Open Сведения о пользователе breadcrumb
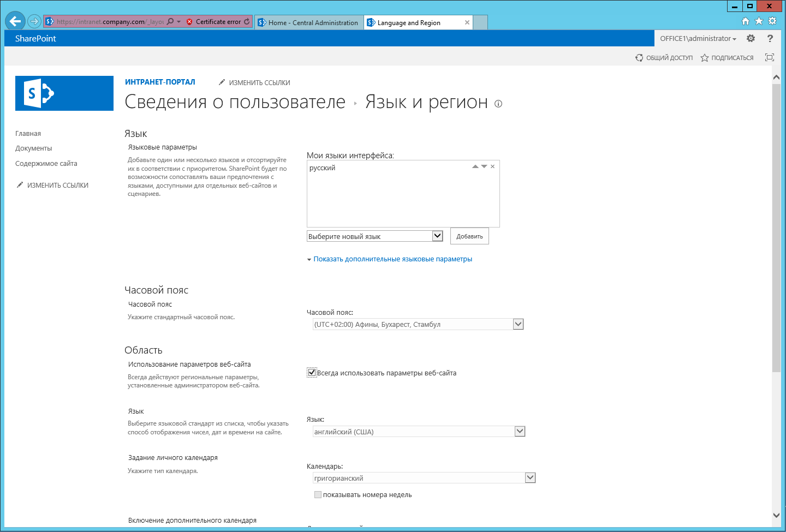 coord(235,102)
